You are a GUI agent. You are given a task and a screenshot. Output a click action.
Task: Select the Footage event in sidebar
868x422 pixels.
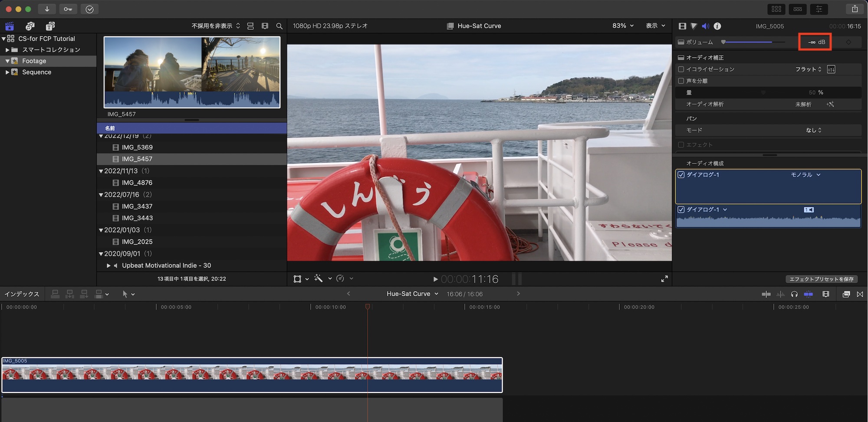point(34,61)
